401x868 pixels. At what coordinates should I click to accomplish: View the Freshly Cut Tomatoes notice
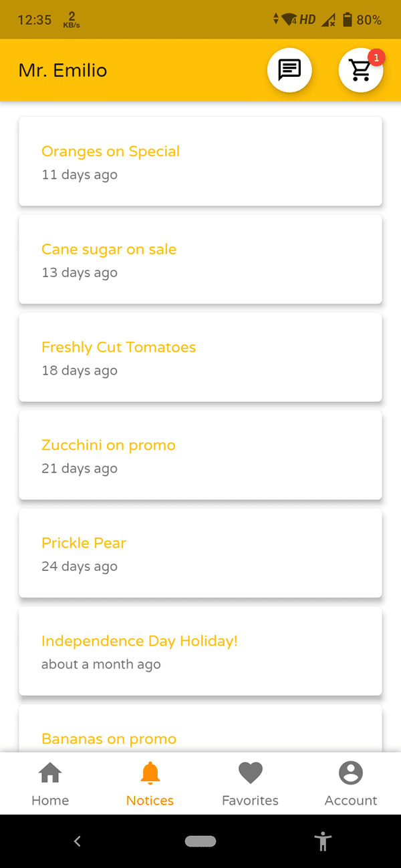[x=200, y=357]
